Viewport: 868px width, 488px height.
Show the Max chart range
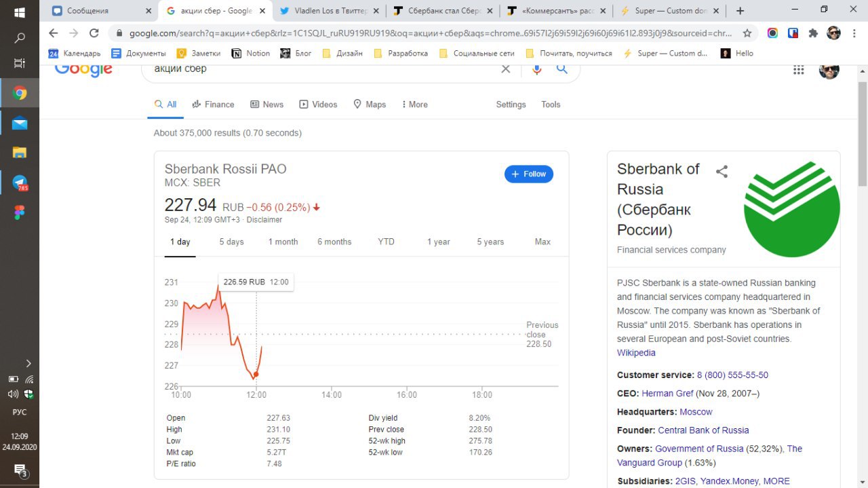[542, 242]
